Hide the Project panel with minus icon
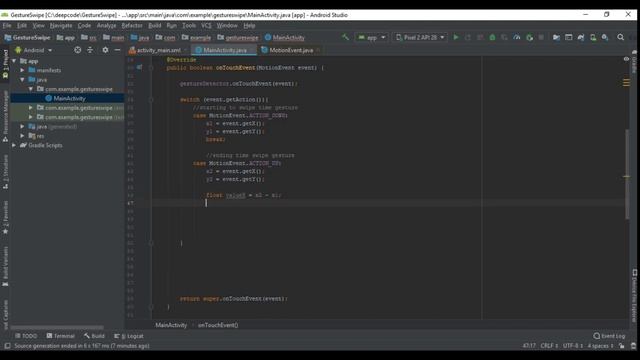Screen dimensions: 640x360 tap(118, 50)
